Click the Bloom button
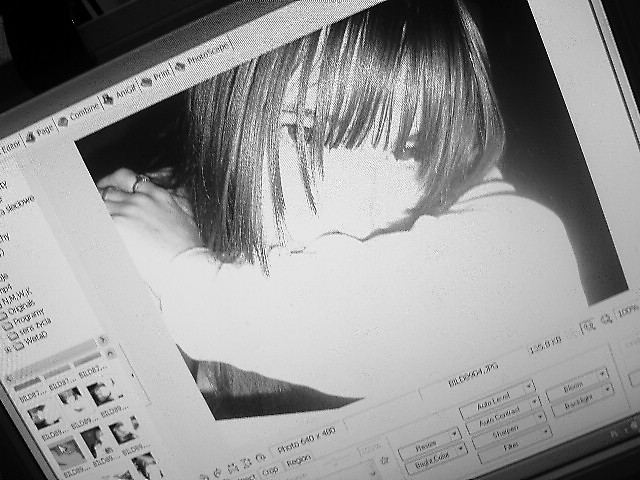 tap(573, 387)
